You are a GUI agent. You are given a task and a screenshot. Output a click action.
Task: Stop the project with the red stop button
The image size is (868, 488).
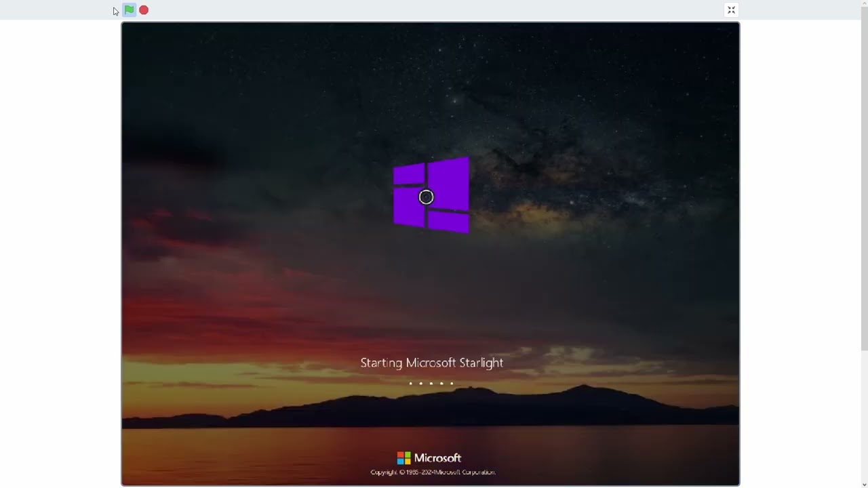pyautogui.click(x=144, y=10)
